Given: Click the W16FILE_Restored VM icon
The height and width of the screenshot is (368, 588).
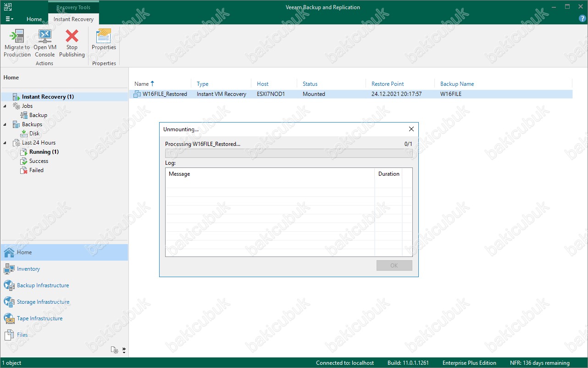Looking at the screenshot, I should click(137, 94).
